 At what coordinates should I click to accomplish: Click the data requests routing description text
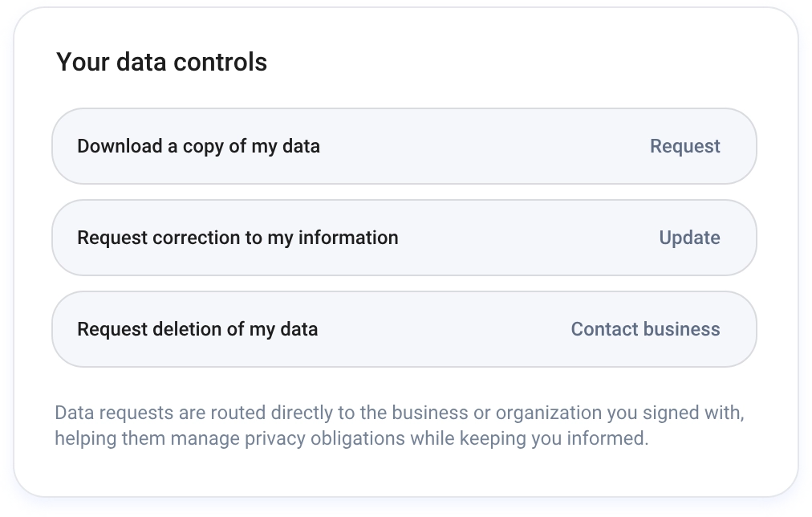[399, 425]
